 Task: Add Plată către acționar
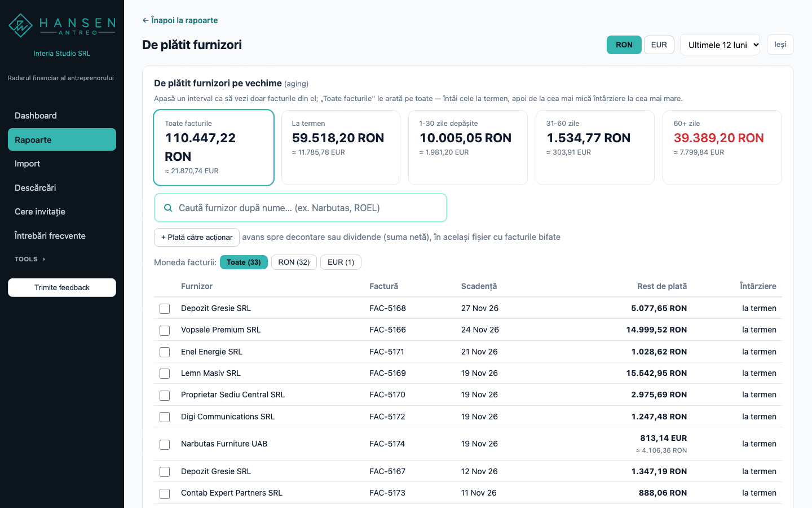pyautogui.click(x=197, y=237)
